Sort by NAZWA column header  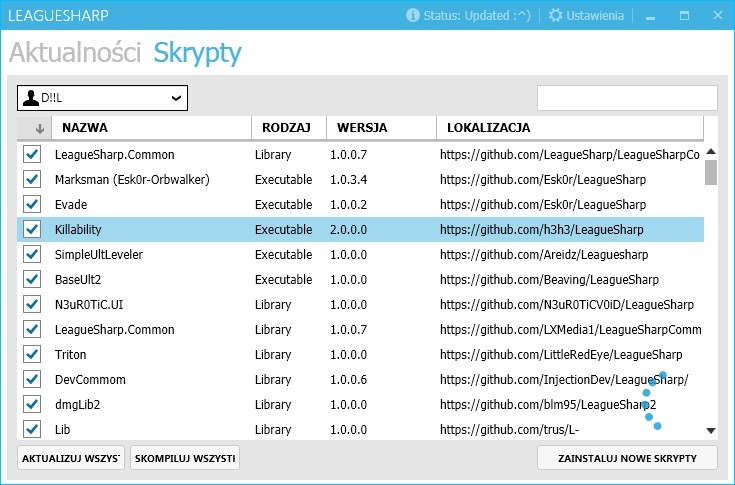[x=151, y=128]
